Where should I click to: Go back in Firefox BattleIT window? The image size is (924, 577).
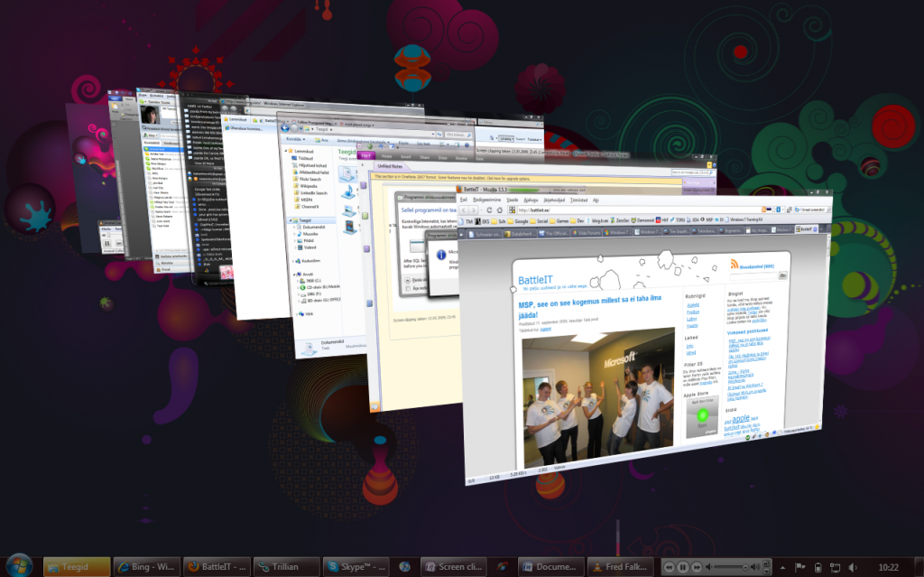point(465,210)
